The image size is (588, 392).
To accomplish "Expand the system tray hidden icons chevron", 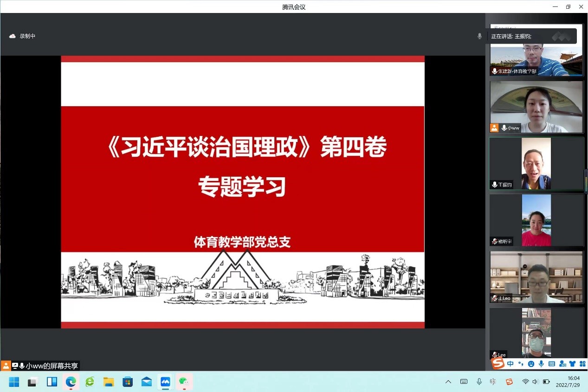I will click(x=448, y=382).
